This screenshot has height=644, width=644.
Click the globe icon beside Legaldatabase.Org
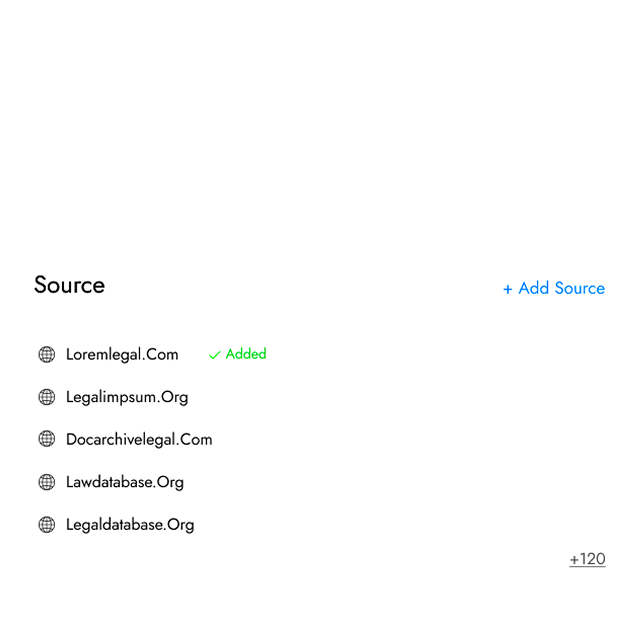pos(47,524)
